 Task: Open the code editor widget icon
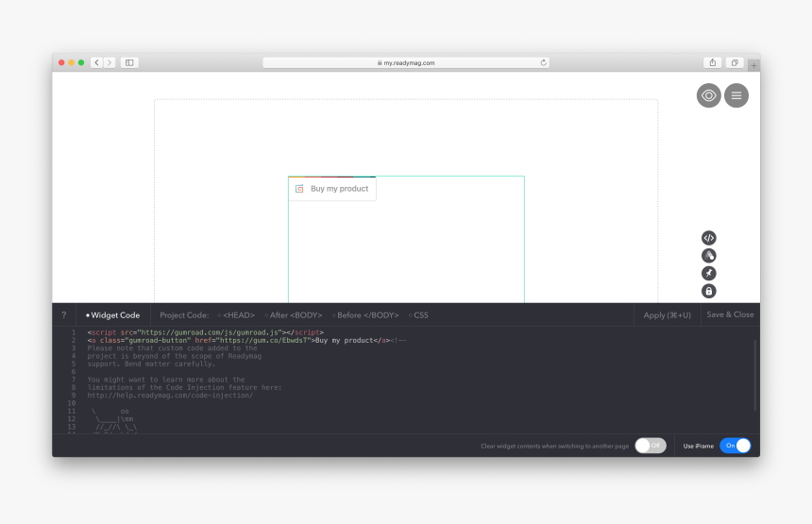[708, 238]
